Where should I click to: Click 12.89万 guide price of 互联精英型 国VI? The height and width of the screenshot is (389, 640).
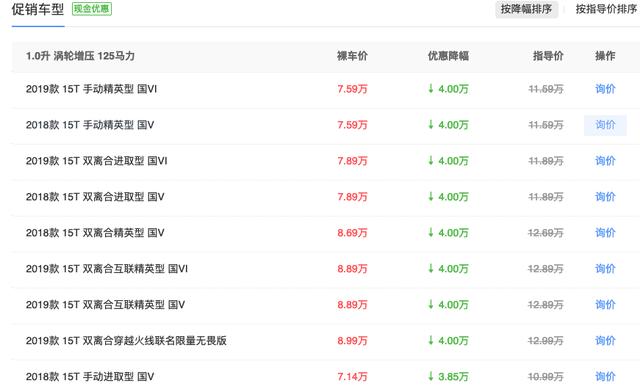point(546,269)
